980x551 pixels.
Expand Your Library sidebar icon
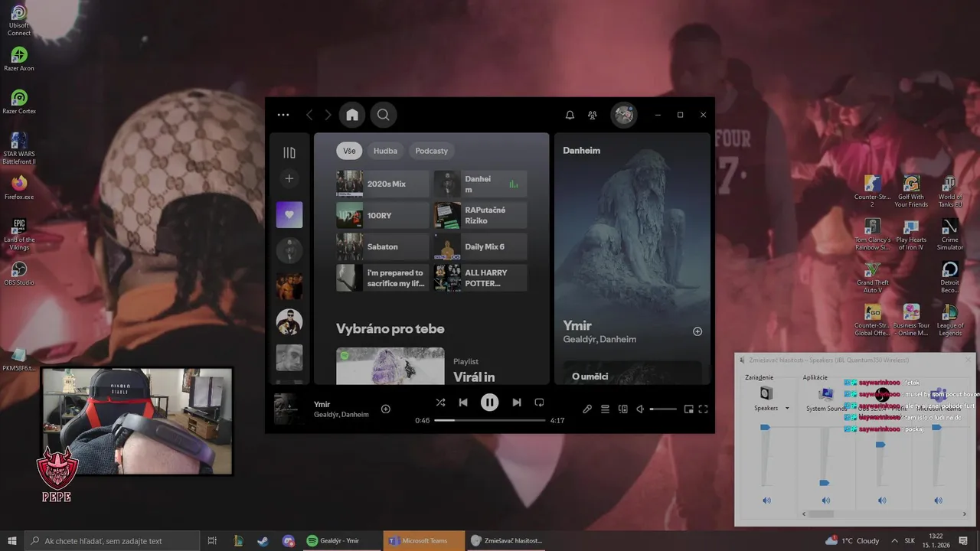[289, 152]
